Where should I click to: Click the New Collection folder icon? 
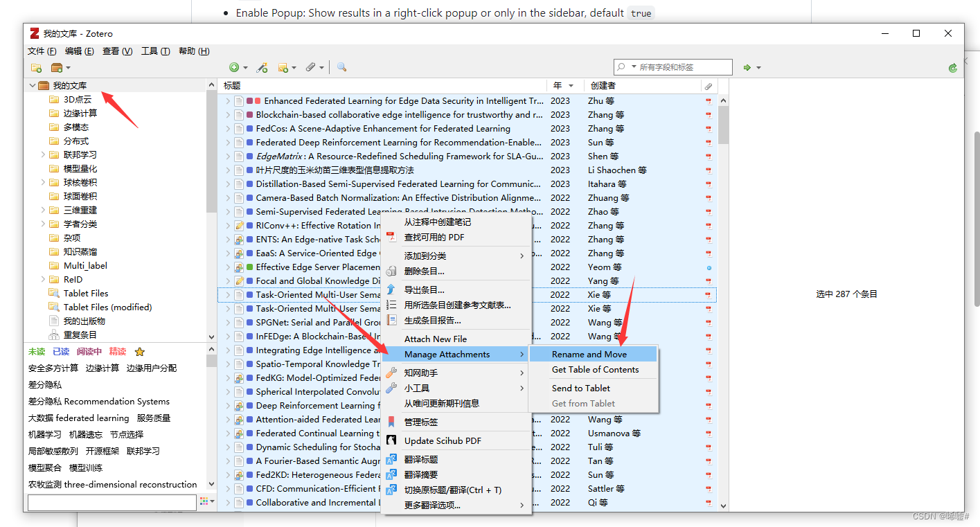(x=36, y=68)
